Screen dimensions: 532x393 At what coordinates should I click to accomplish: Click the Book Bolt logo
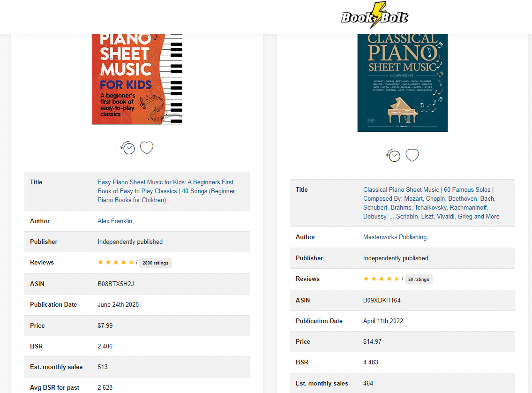(x=375, y=15)
